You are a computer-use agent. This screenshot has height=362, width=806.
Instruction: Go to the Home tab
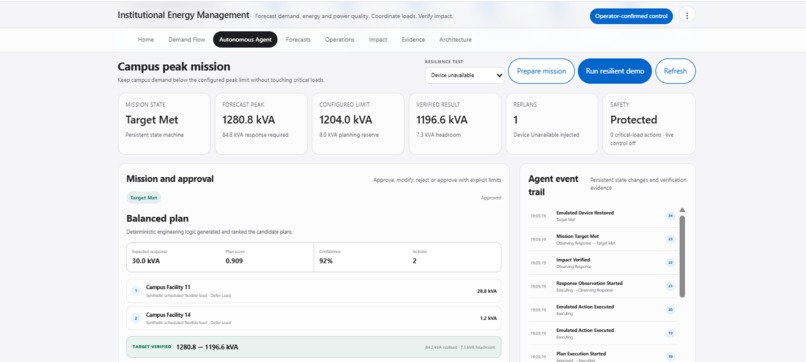tap(145, 40)
